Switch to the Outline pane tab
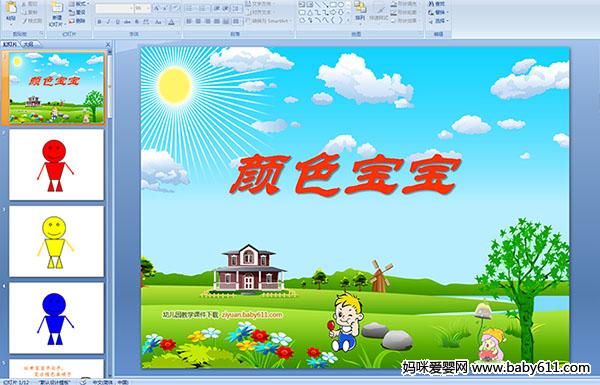600x385 pixels. pyautogui.click(x=29, y=44)
